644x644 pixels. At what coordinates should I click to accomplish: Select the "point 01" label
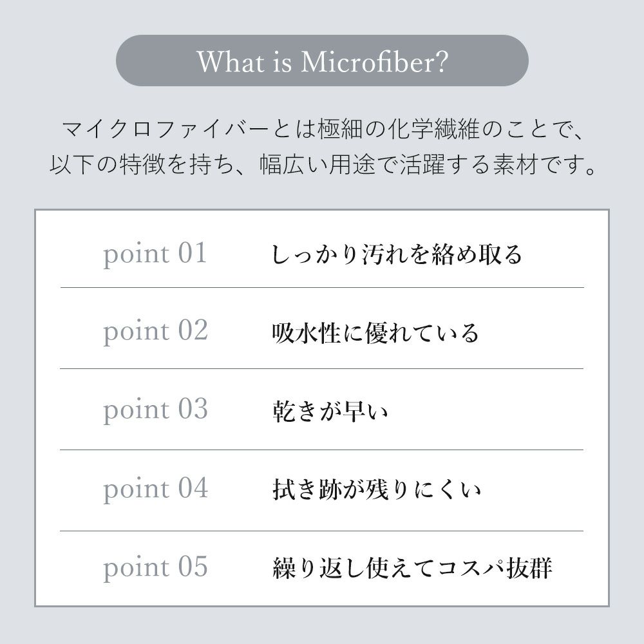point(155,253)
